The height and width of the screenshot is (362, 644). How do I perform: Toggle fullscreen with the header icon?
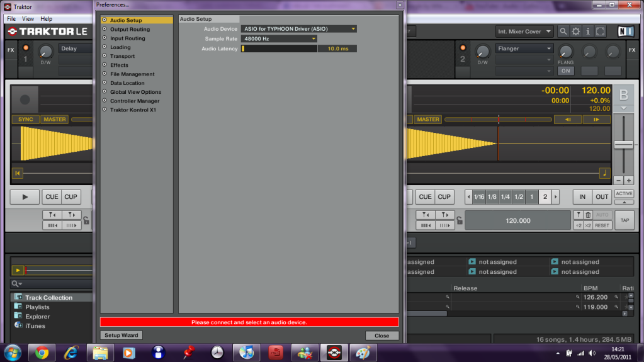point(600,31)
